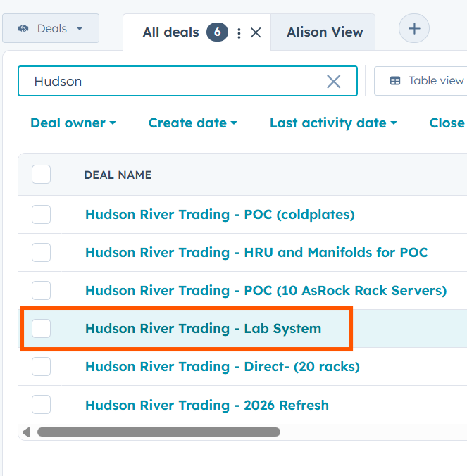Click the Table view grid icon
The width and height of the screenshot is (467, 476).
point(395,81)
